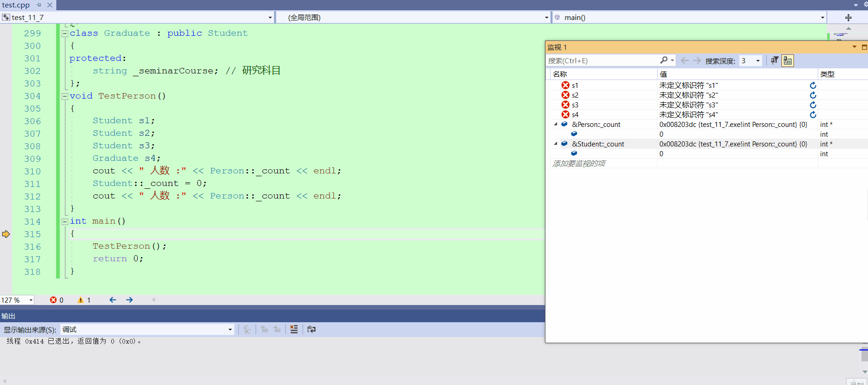Screen dimensions: 868x385
Task: Click the pin icon on the test.cpp tab
Action: [39, 5]
